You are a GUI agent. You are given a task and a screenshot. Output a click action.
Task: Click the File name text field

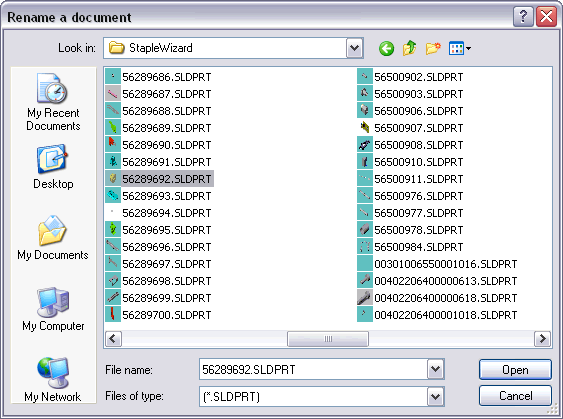click(x=313, y=369)
